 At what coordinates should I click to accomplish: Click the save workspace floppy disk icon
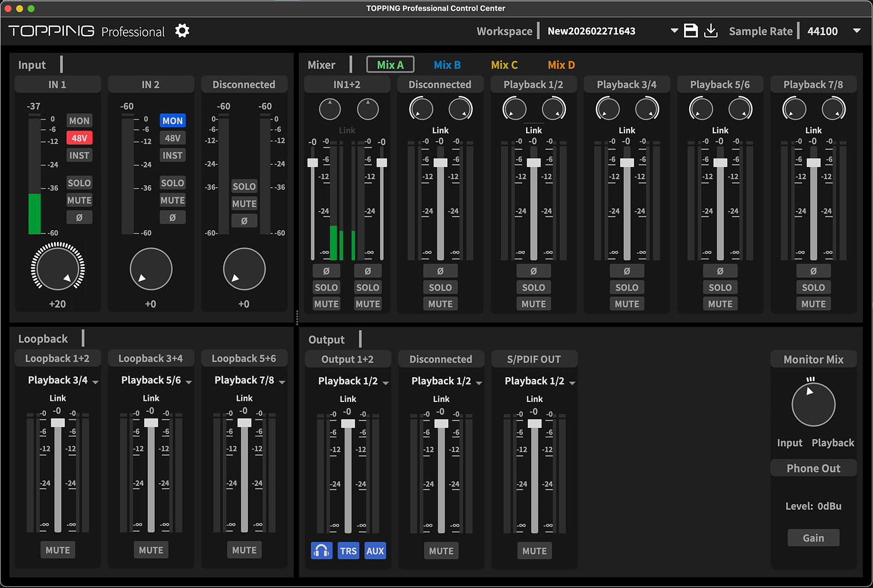(691, 31)
